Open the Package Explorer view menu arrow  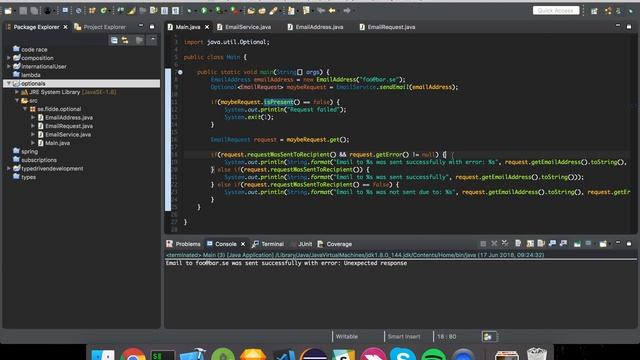click(152, 40)
